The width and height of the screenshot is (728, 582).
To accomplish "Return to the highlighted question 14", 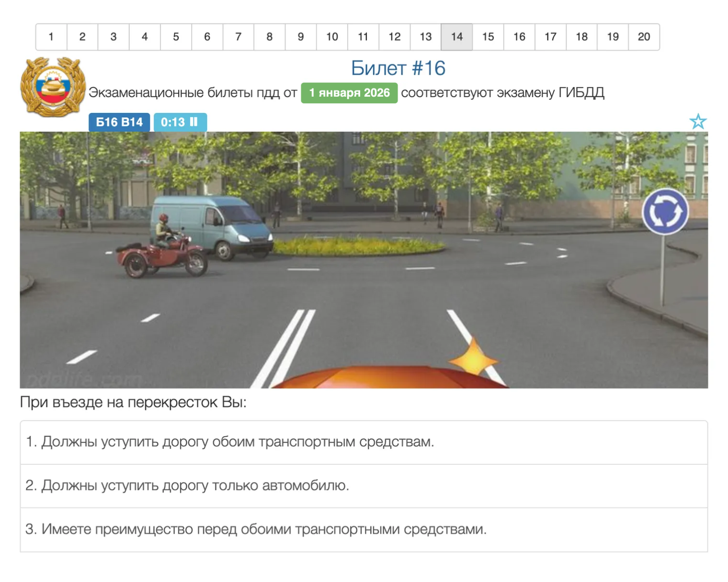I will coord(456,36).
